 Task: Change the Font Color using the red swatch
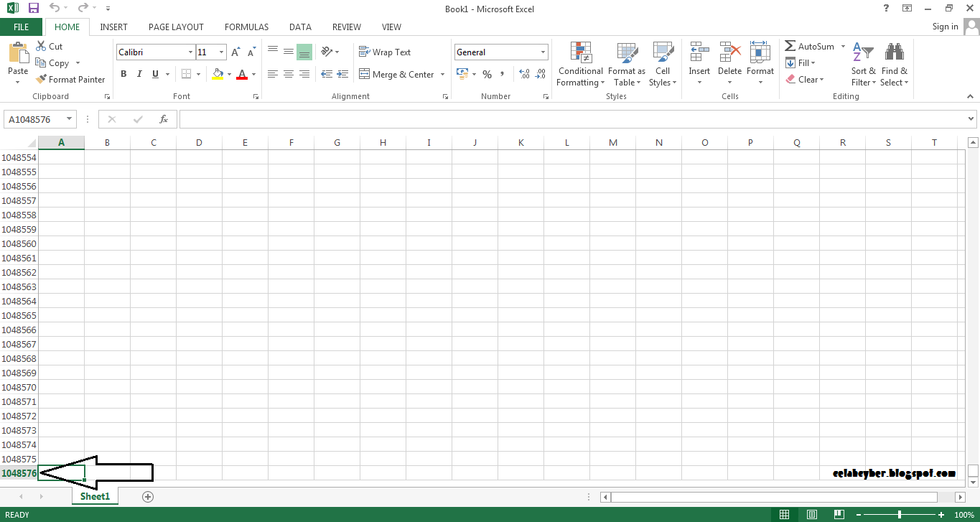[243, 74]
